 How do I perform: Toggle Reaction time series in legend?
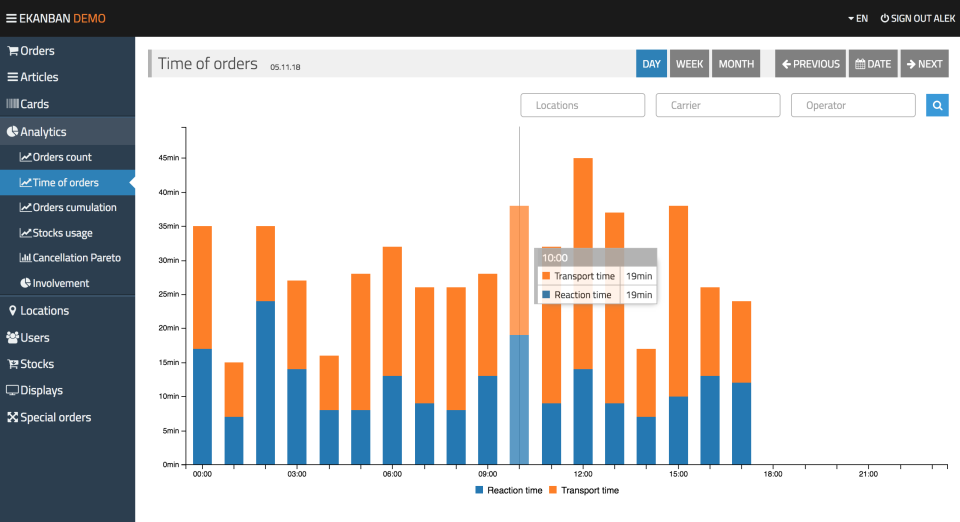[x=508, y=490]
